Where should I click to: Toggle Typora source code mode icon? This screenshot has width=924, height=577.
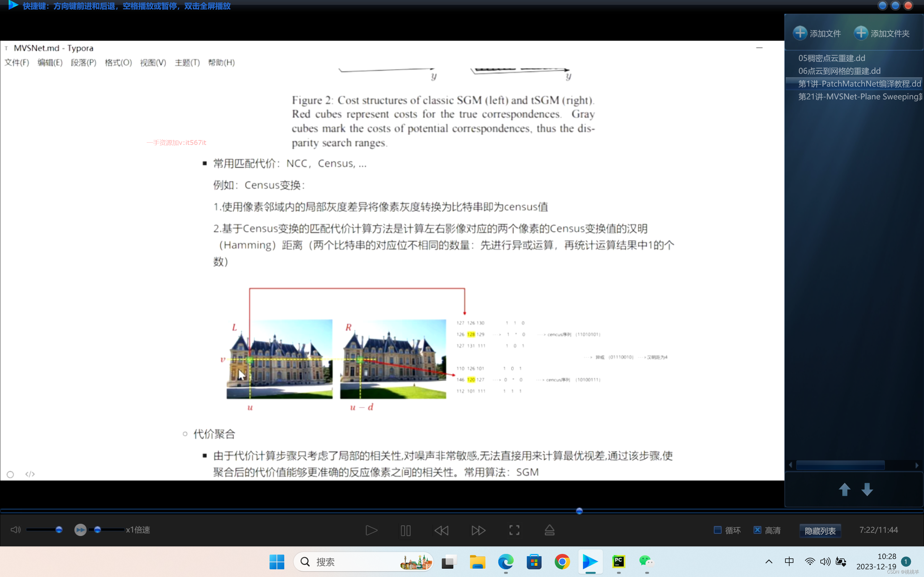(30, 474)
